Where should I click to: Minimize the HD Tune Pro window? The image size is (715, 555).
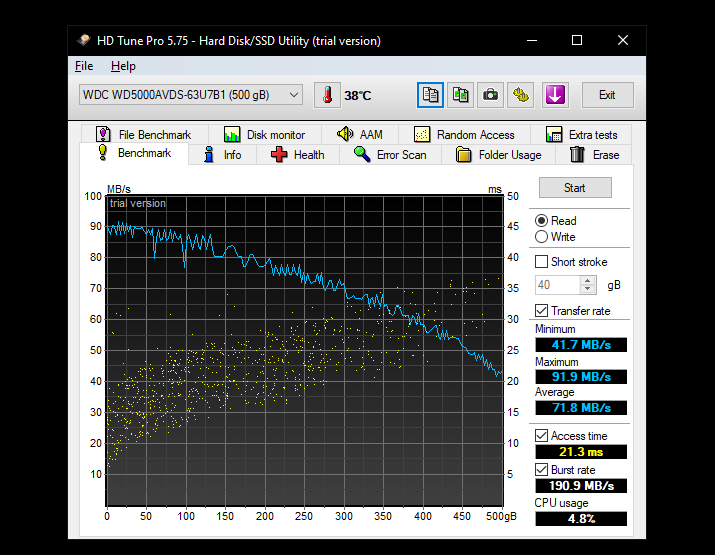tap(532, 41)
